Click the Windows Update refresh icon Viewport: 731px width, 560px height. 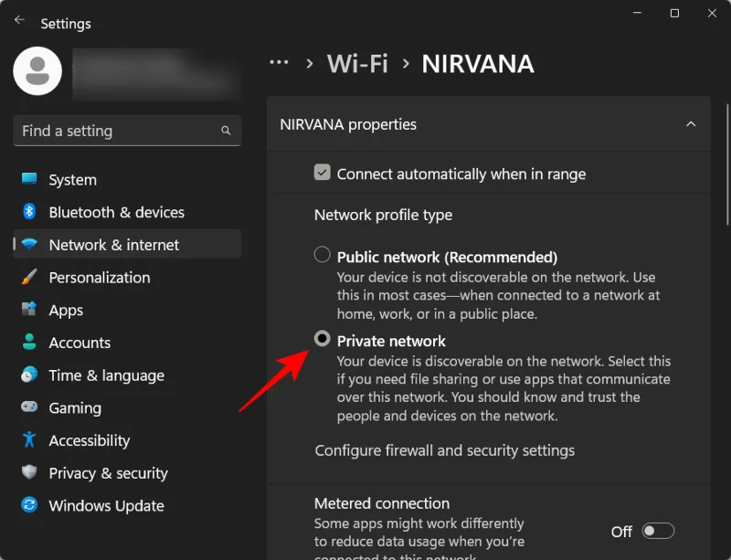pyautogui.click(x=29, y=505)
